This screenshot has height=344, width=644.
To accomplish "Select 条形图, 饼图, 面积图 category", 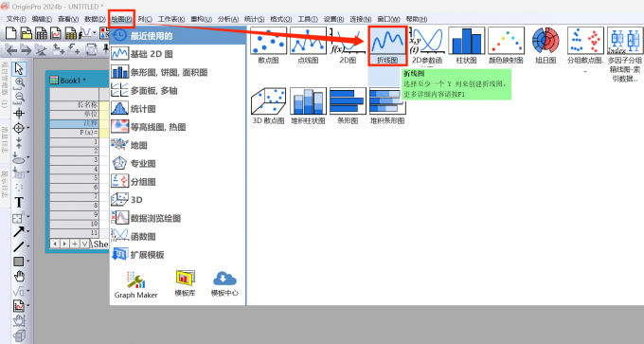I will coord(178,72).
